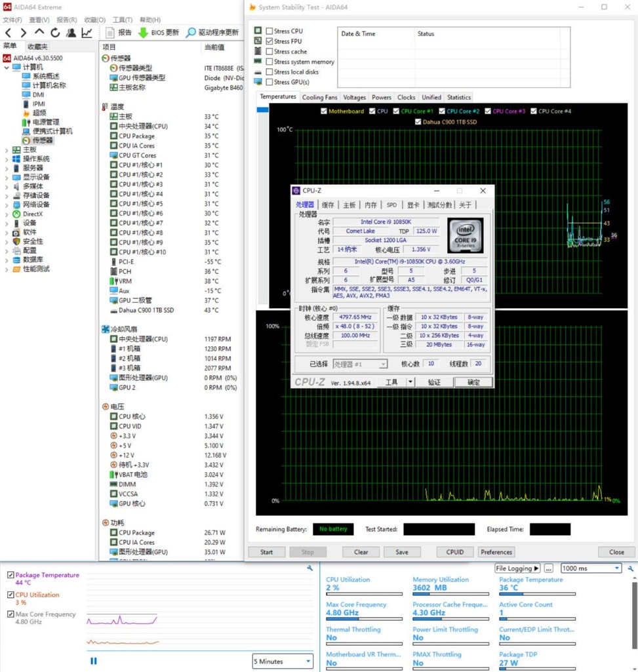
Task: Select 超频 flame icon item in tree
Action: pyautogui.click(x=26, y=113)
